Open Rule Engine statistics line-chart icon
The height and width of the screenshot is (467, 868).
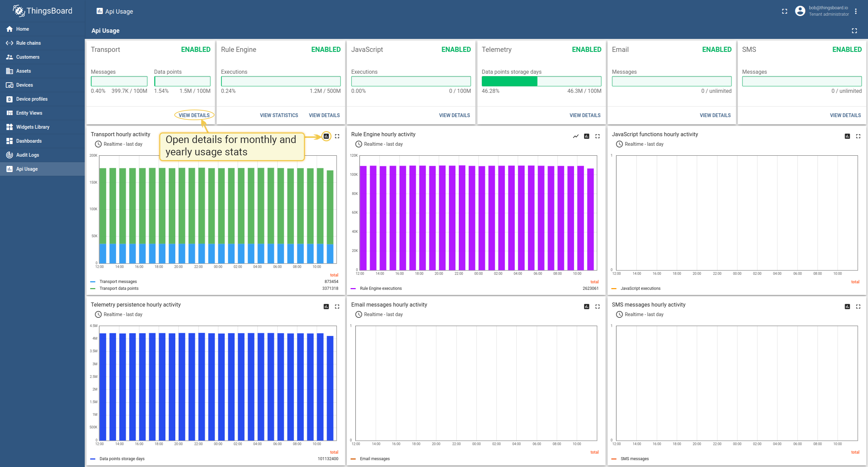pos(576,136)
